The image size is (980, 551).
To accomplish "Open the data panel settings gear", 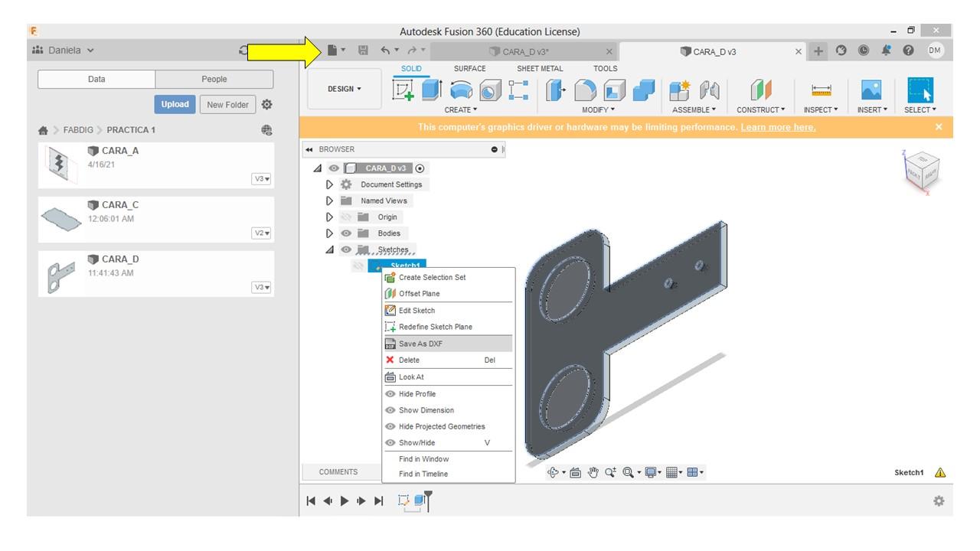I will (x=266, y=105).
